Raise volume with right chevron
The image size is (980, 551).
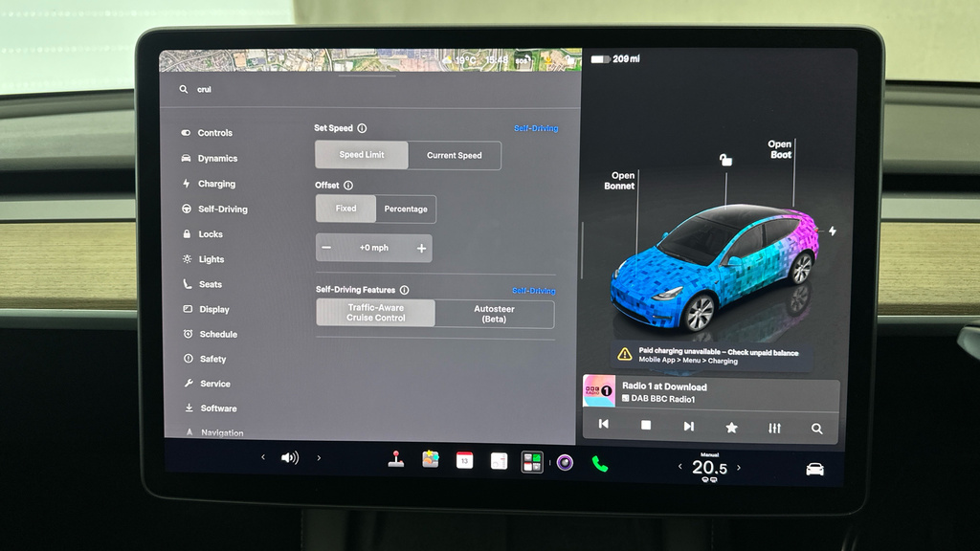(319, 458)
